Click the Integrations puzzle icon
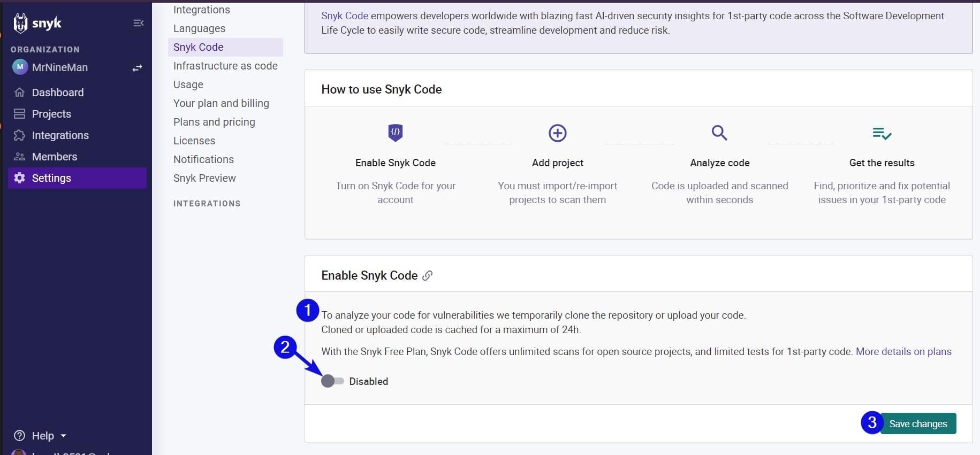Viewport: 980px width, 455px height. (19, 135)
